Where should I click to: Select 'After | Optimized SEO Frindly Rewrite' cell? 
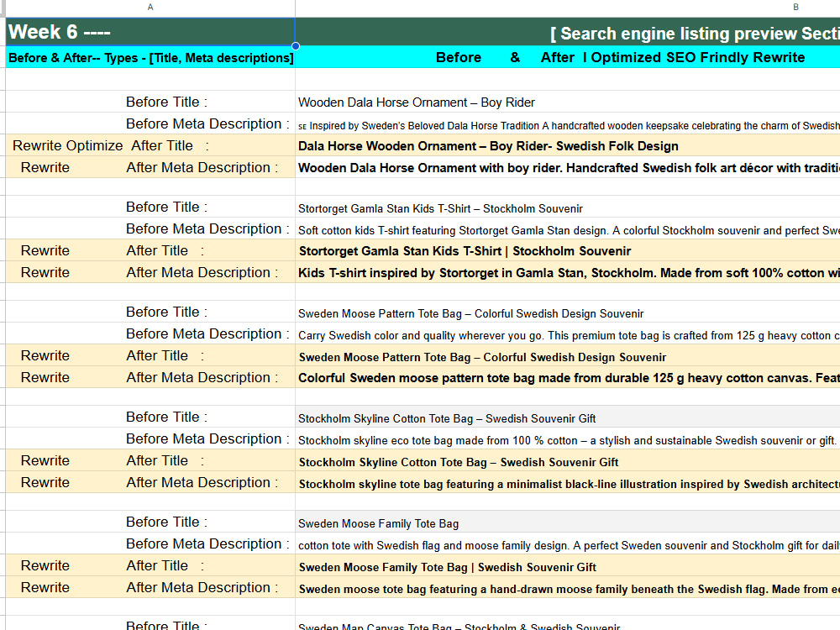pos(567,57)
